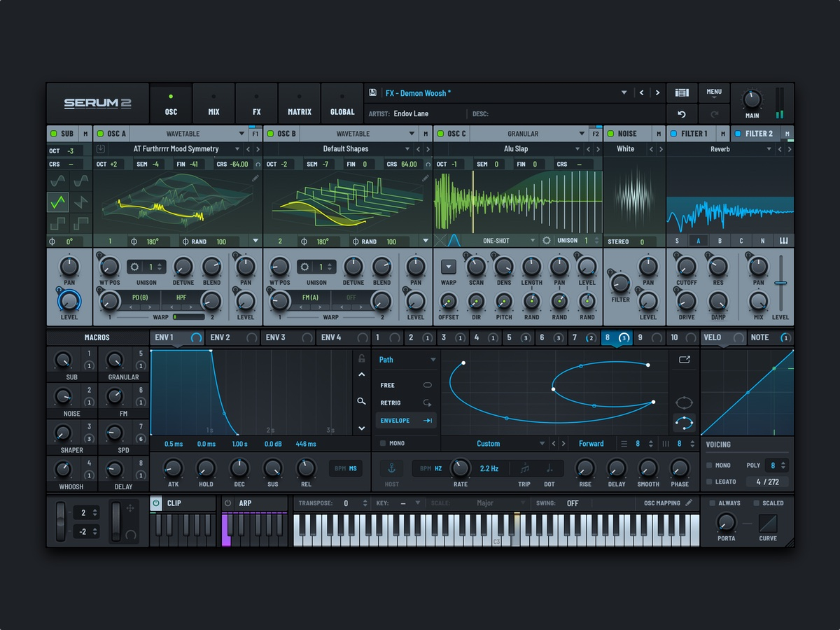Open the Default Shapes wavetable dropdown
The height and width of the screenshot is (630, 840).
(x=408, y=149)
